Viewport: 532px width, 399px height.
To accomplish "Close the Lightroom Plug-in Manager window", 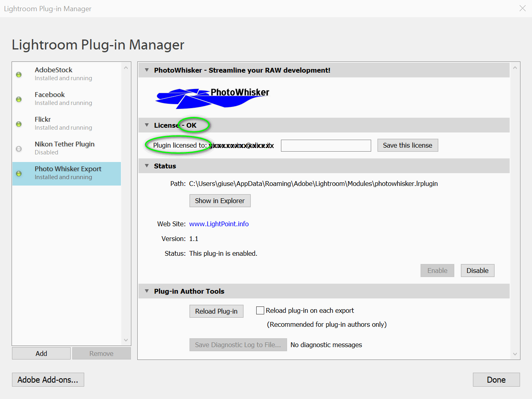I will coord(522,8).
